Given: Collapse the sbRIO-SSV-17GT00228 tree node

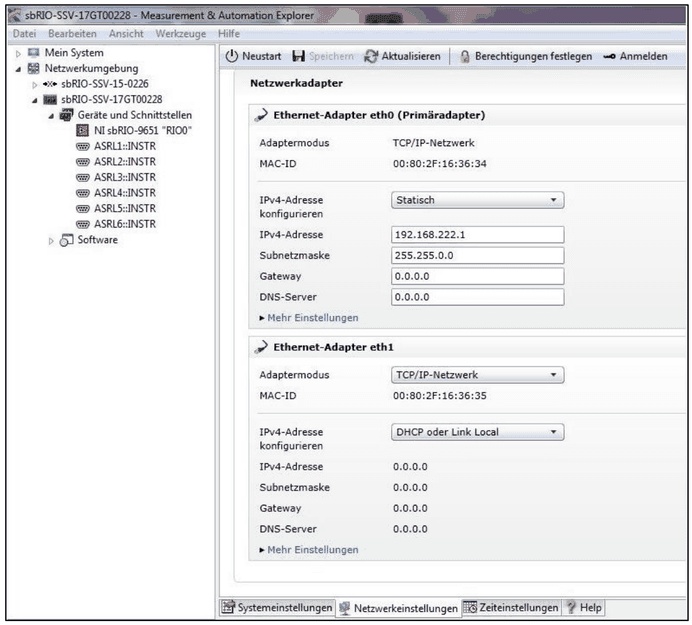Looking at the screenshot, I should point(34,101).
